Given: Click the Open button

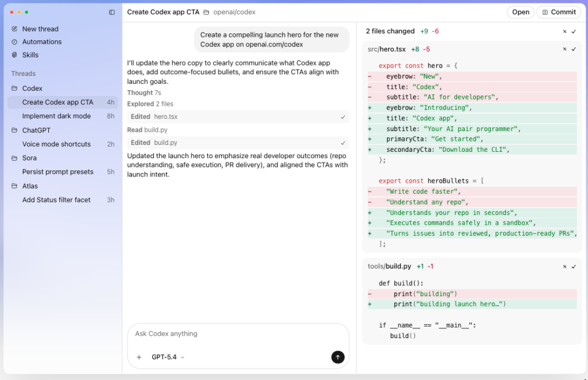Looking at the screenshot, I should point(520,12).
